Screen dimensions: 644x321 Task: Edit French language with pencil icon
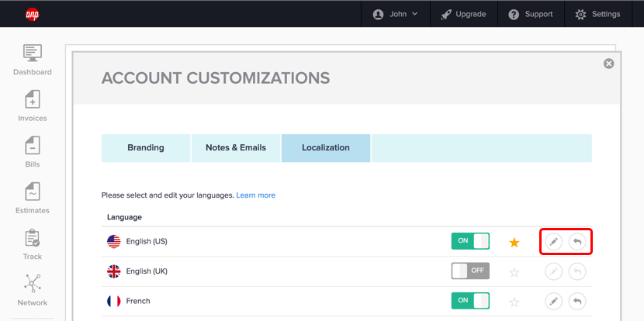[553, 302]
